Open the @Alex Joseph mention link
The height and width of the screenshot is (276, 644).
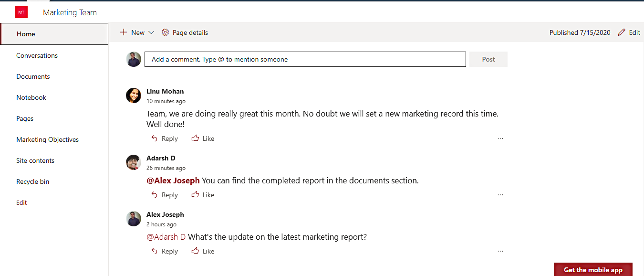pos(173,180)
